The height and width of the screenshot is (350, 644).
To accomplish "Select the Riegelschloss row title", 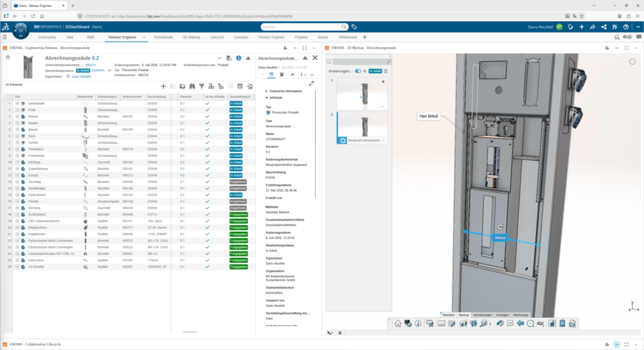I will click(x=37, y=227).
